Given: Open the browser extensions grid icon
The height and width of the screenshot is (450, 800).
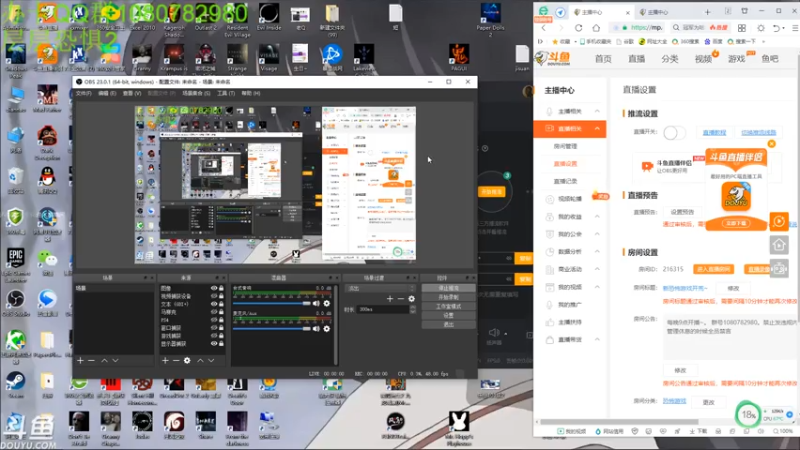Looking at the screenshot, I should coord(742,28).
